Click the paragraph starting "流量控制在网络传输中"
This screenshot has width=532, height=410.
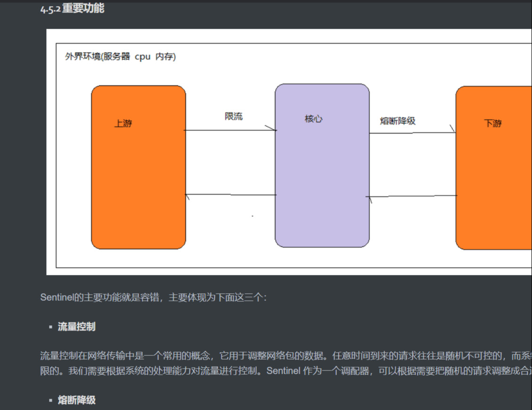pyautogui.click(x=286, y=363)
